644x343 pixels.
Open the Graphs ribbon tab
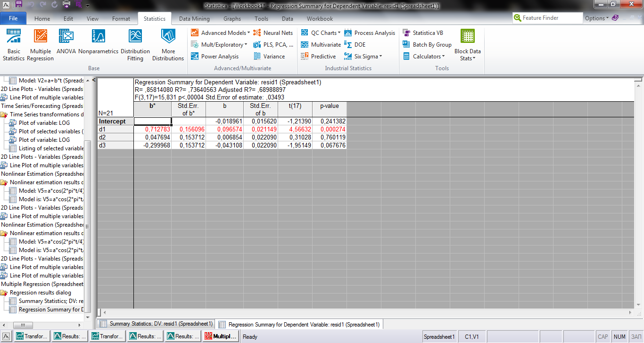(232, 19)
